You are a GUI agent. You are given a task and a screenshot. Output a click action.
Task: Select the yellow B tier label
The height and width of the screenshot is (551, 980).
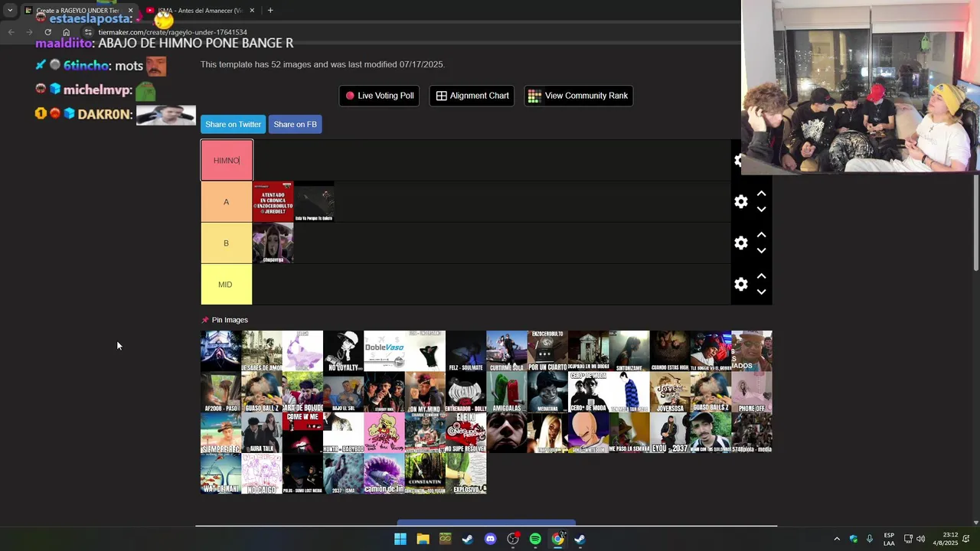pyautogui.click(x=227, y=243)
